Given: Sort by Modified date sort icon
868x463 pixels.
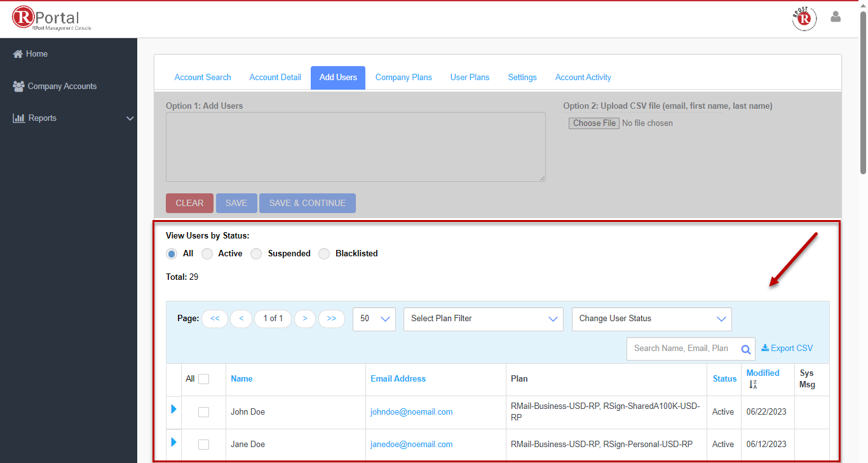Looking at the screenshot, I should coord(753,385).
